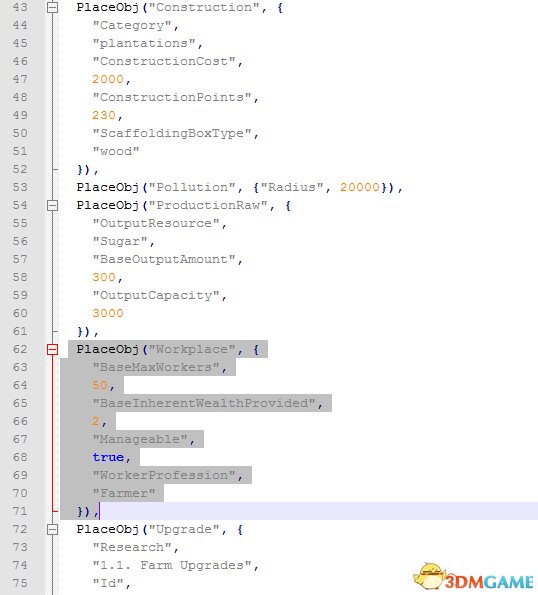Viewport: 538px width, 595px height.
Task: Click the "Farmer" profession string
Action: 124,493
